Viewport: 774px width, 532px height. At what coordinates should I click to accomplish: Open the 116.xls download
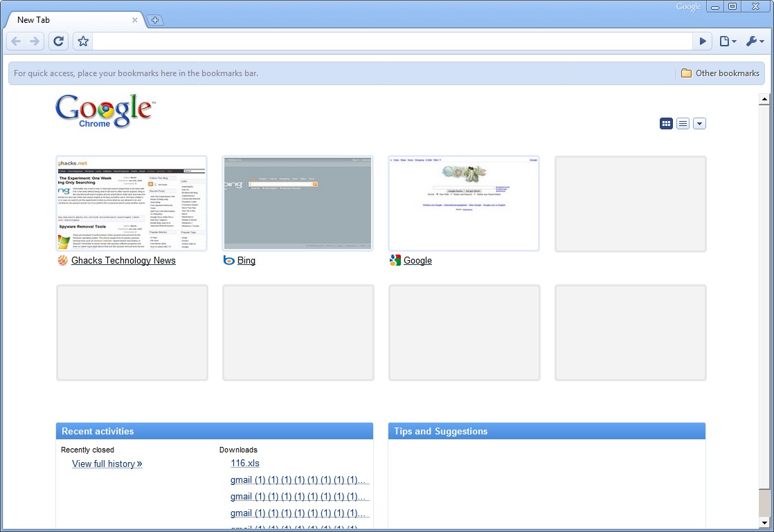pyautogui.click(x=245, y=464)
